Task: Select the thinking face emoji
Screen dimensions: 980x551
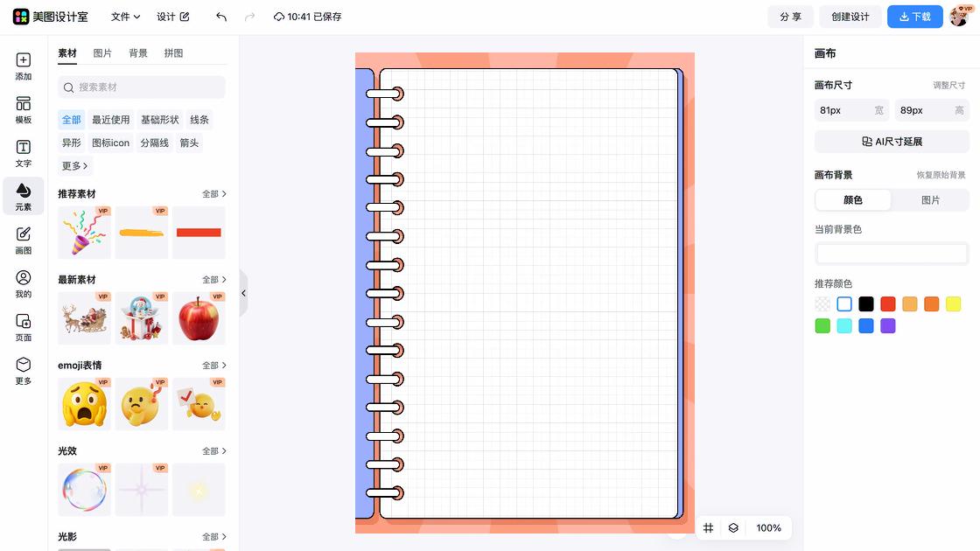Action: (141, 403)
